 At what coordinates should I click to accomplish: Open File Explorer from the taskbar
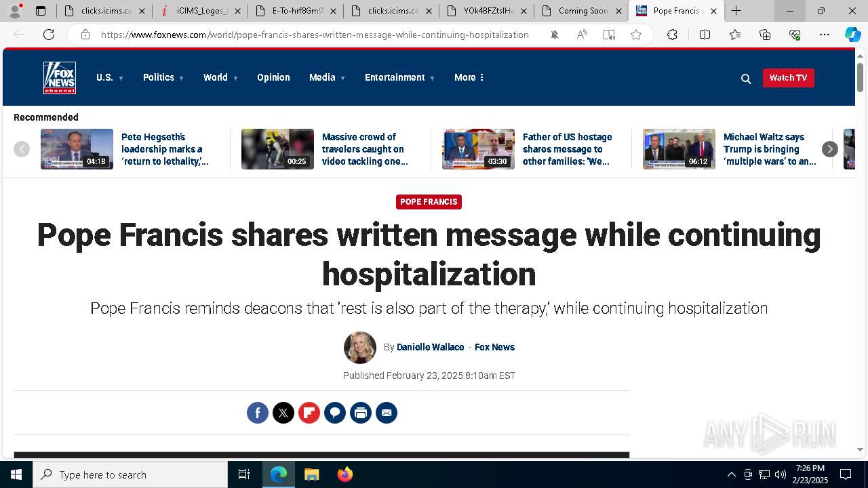311,474
